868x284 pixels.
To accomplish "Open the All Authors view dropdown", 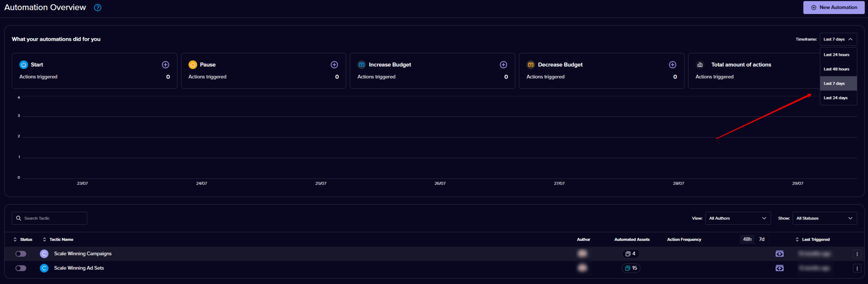I will [x=738, y=218].
